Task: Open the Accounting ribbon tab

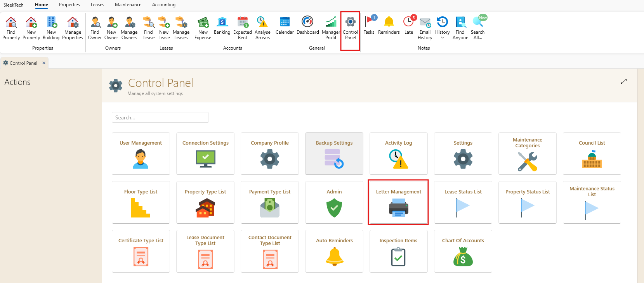Action: tap(164, 5)
